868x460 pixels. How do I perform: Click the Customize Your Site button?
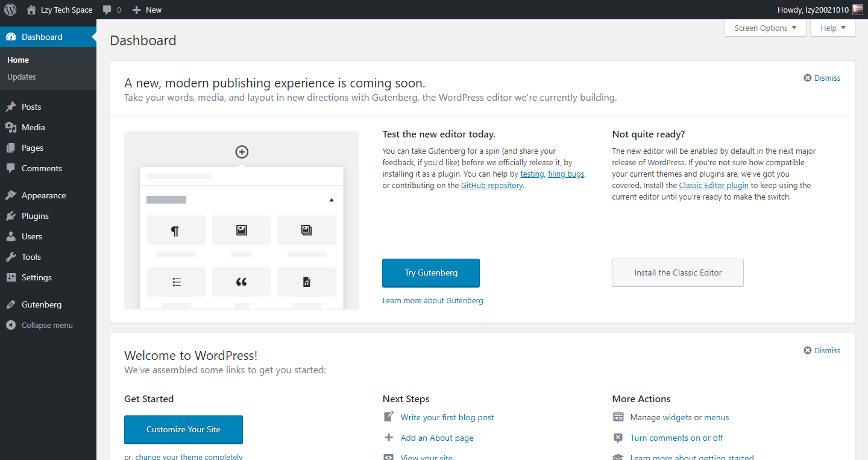pos(183,429)
